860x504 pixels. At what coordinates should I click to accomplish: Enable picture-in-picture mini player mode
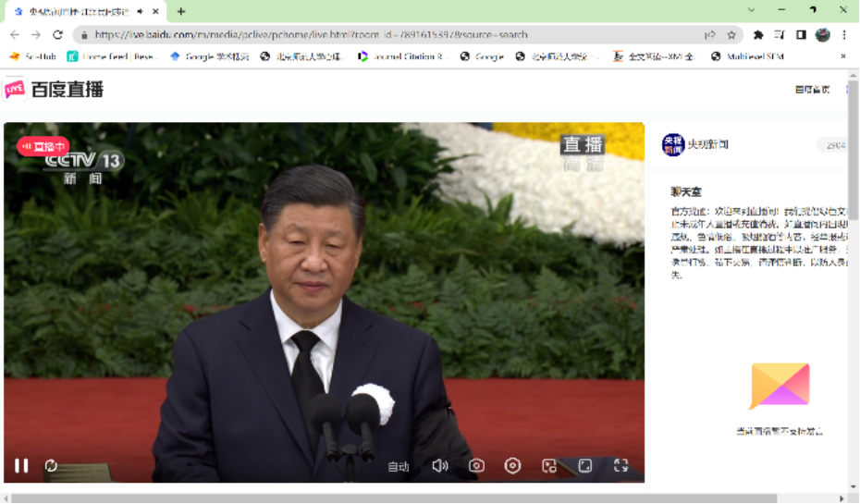coord(549,466)
